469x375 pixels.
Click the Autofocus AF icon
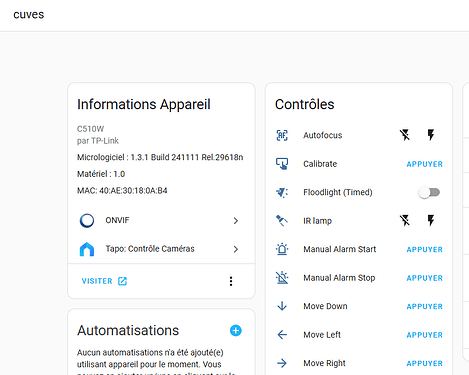coord(282,135)
